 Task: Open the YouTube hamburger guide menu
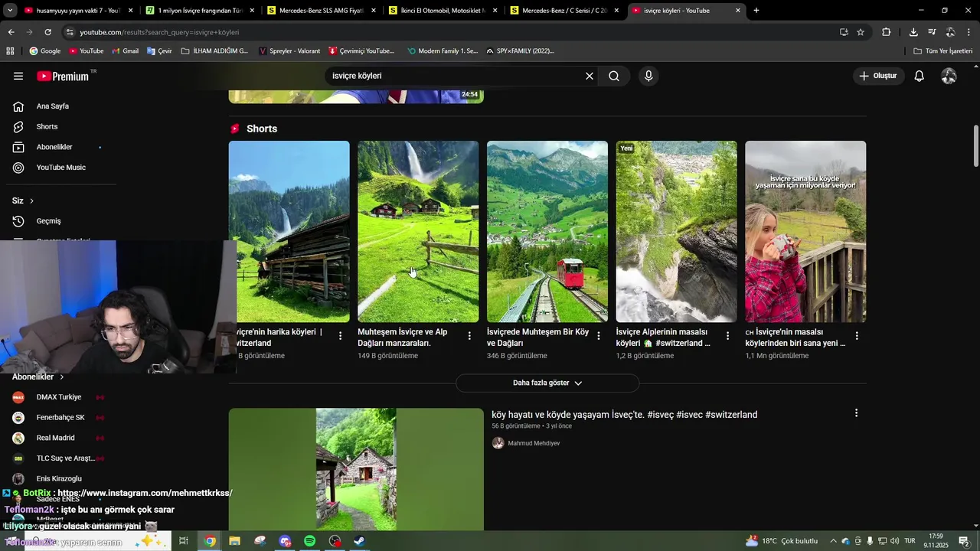pos(18,76)
